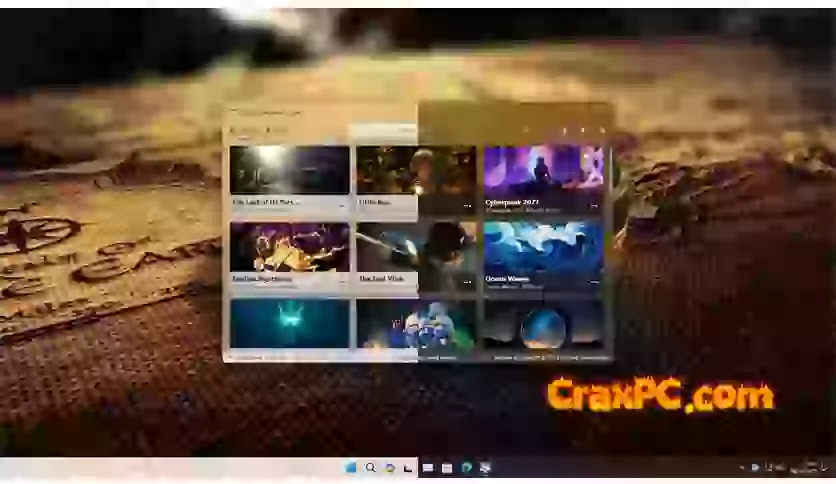This screenshot has width=836, height=484.
Task: Expand ellipsis menu on dark forest wallpaper
Action: [x=341, y=206]
